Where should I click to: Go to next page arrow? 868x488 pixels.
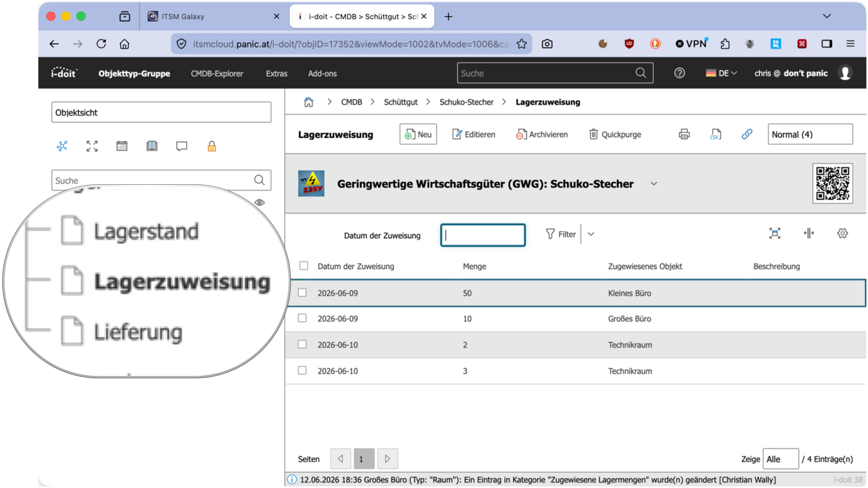point(388,459)
